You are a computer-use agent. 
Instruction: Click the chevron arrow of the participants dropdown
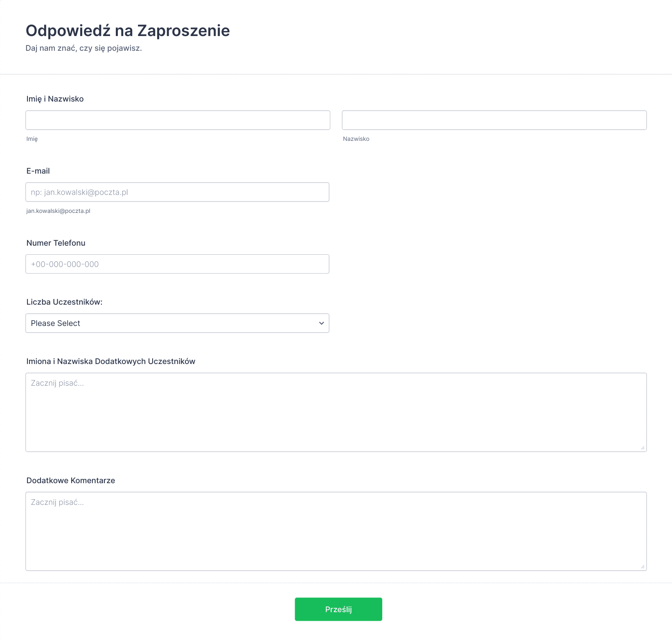point(321,323)
